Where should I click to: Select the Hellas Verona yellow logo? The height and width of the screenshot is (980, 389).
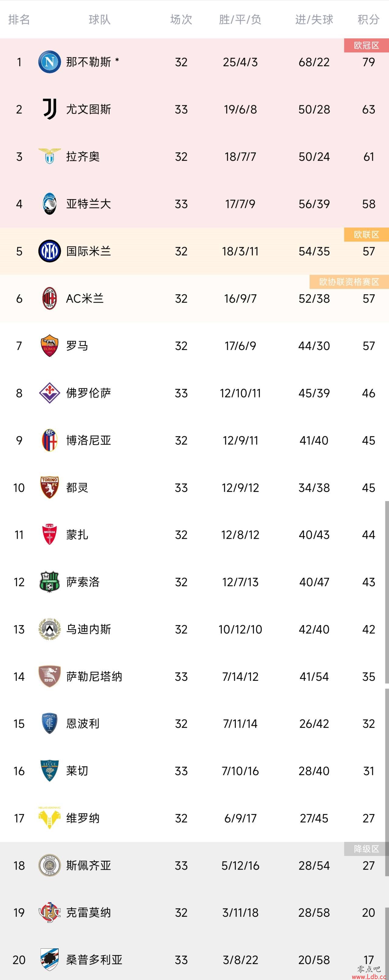[50, 818]
